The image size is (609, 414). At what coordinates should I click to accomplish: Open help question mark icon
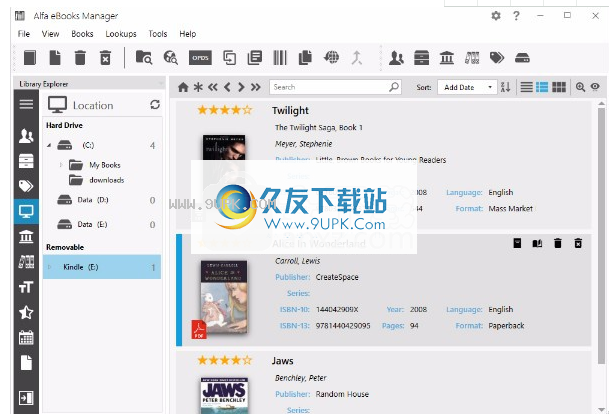pos(516,16)
